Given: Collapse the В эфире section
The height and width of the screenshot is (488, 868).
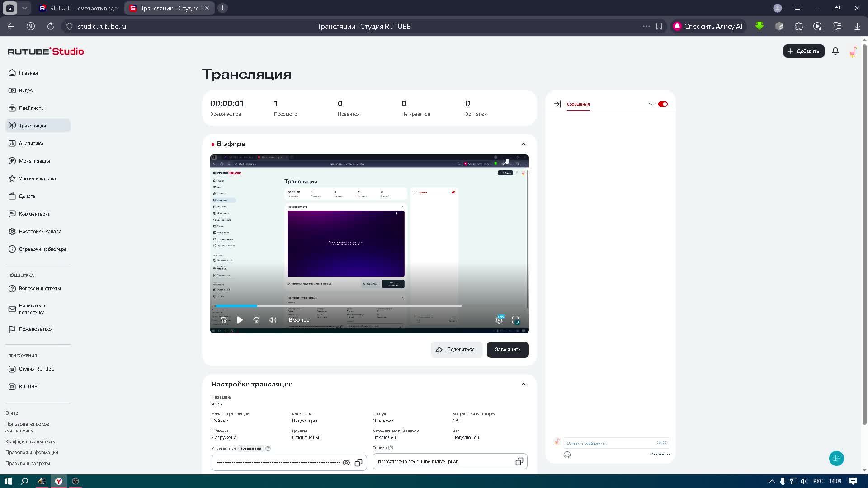Looking at the screenshot, I should pyautogui.click(x=524, y=144).
